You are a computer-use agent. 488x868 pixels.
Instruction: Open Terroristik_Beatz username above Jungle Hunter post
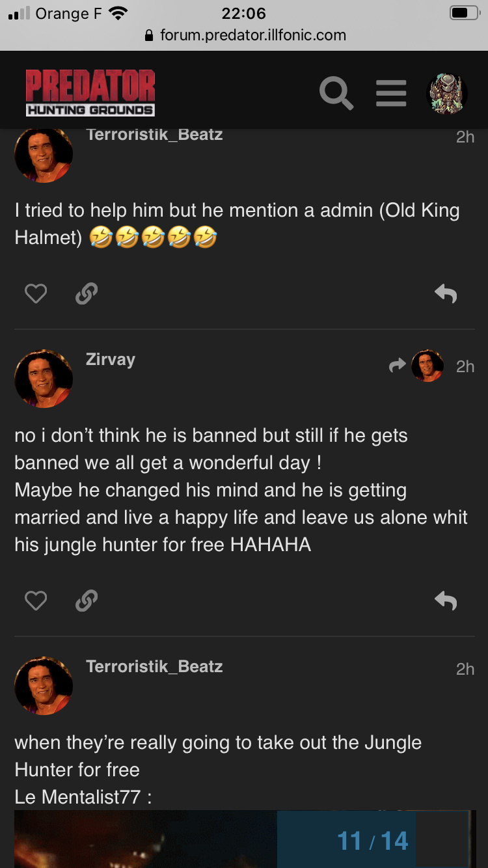154,667
